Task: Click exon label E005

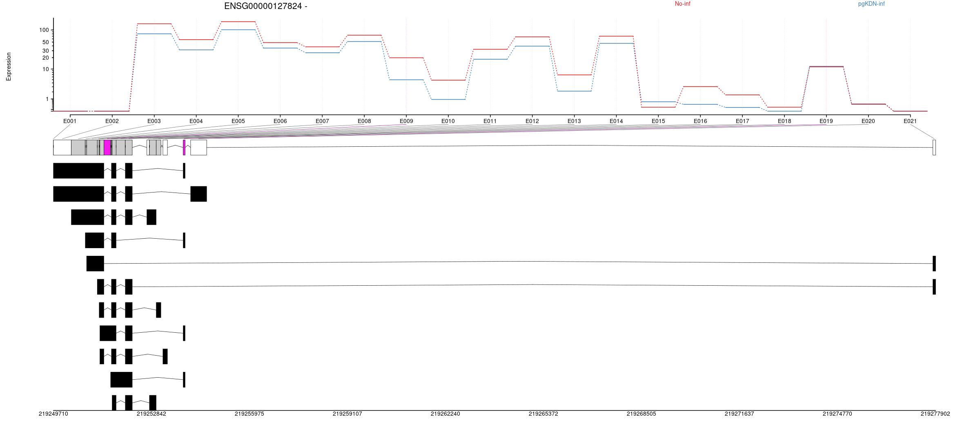Action: pos(238,121)
